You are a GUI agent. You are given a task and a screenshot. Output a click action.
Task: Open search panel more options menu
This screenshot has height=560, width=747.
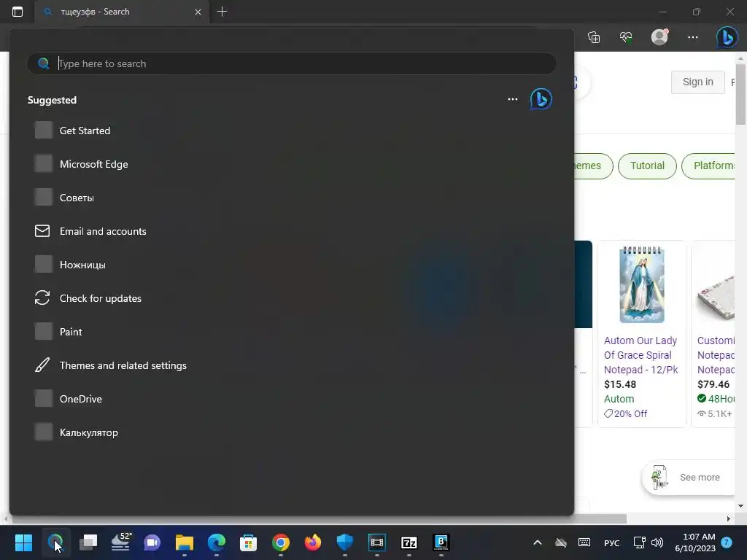pos(513,99)
